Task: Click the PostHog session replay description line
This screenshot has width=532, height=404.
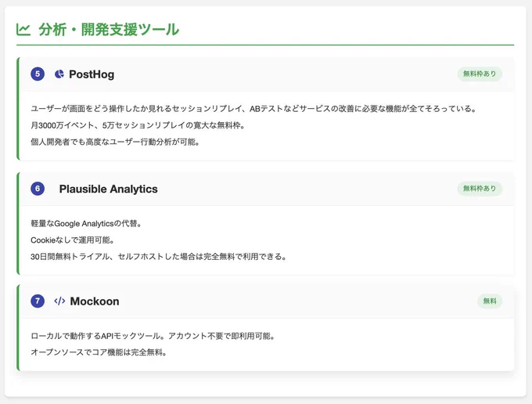Action: (254, 109)
